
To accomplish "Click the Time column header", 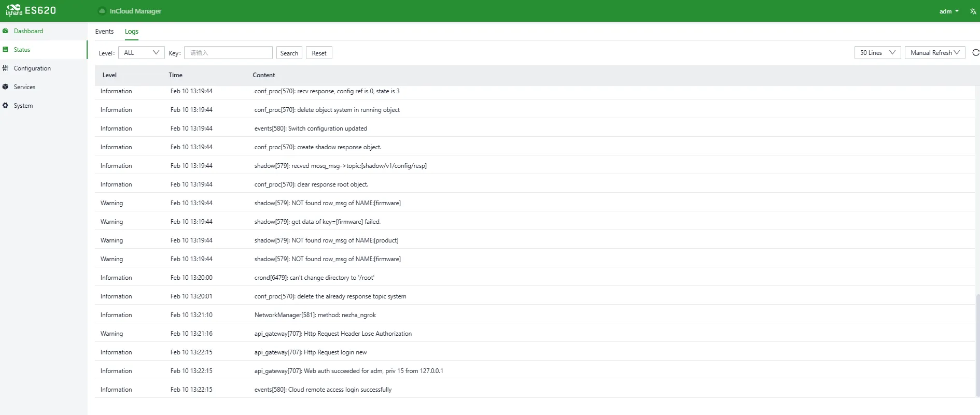I will click(x=176, y=75).
